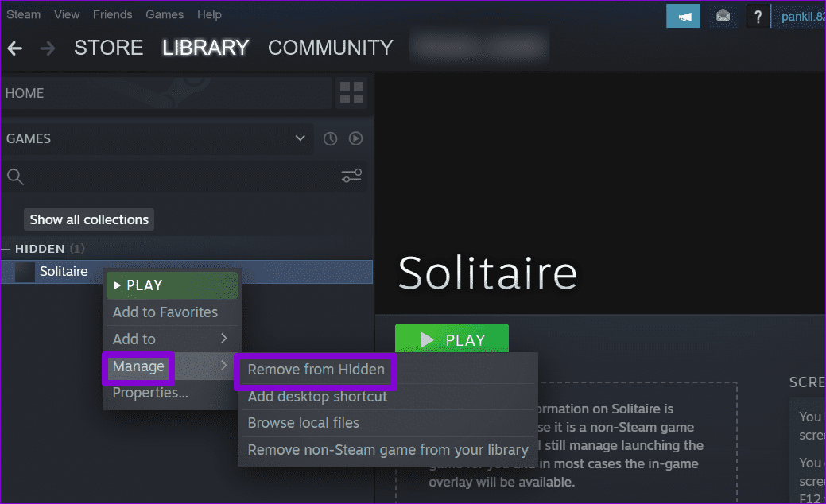Select Remove non-Steam game from your library
This screenshot has height=504, width=826.
388,450
